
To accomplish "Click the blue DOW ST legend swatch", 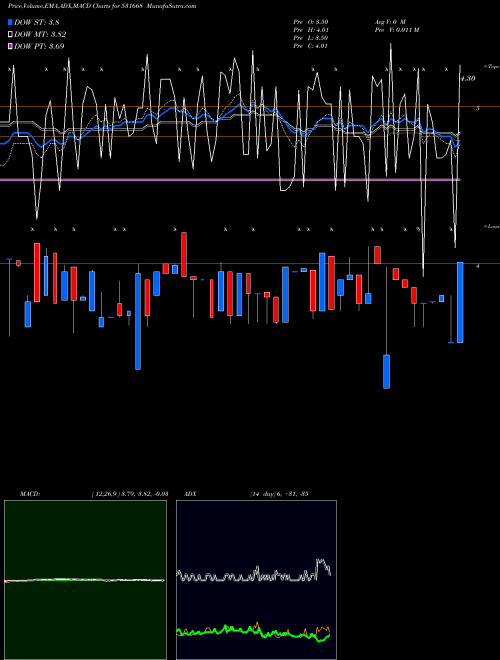I will [x=10, y=22].
